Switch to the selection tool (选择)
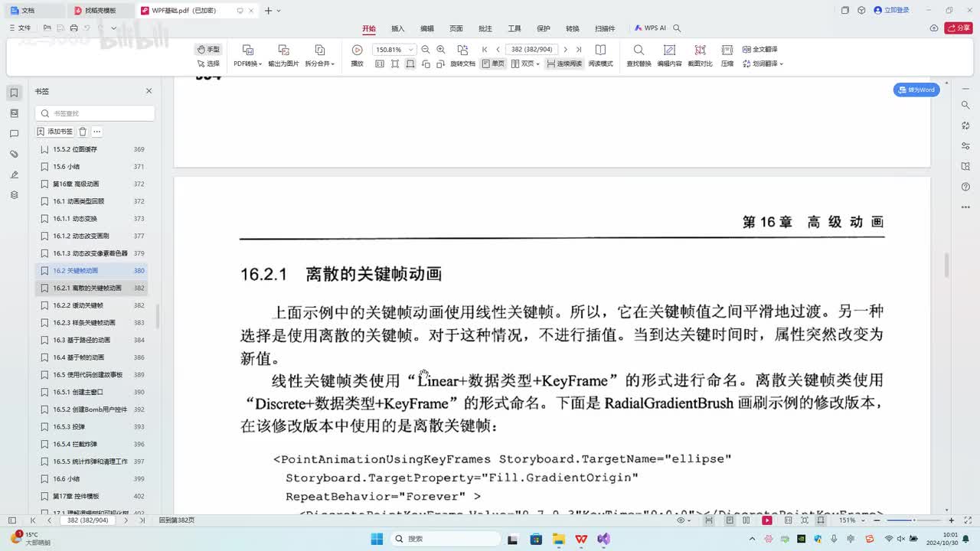This screenshot has height=551, width=980. pos(208,64)
